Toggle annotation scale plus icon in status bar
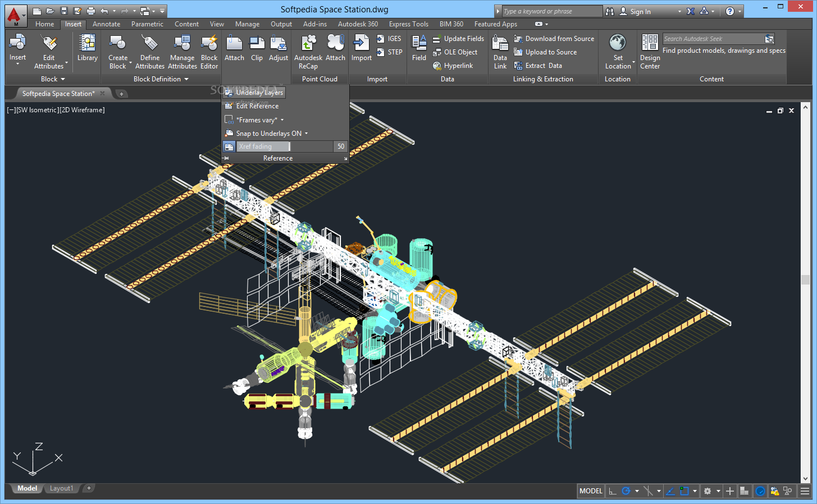Screen dimensions: 817x504 point(730,491)
